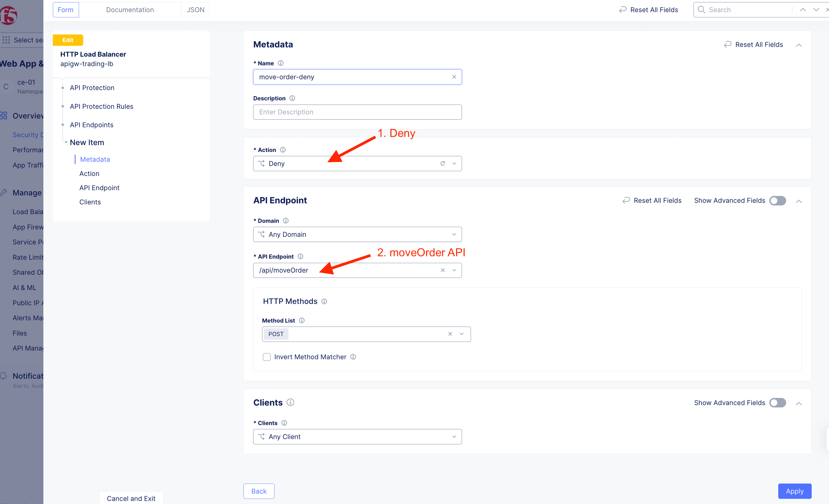Collapse the Metadata section with its chevron

[x=799, y=45]
